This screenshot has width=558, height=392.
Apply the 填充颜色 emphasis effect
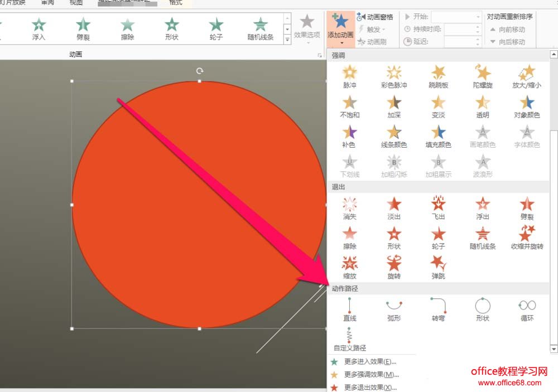[439, 136]
